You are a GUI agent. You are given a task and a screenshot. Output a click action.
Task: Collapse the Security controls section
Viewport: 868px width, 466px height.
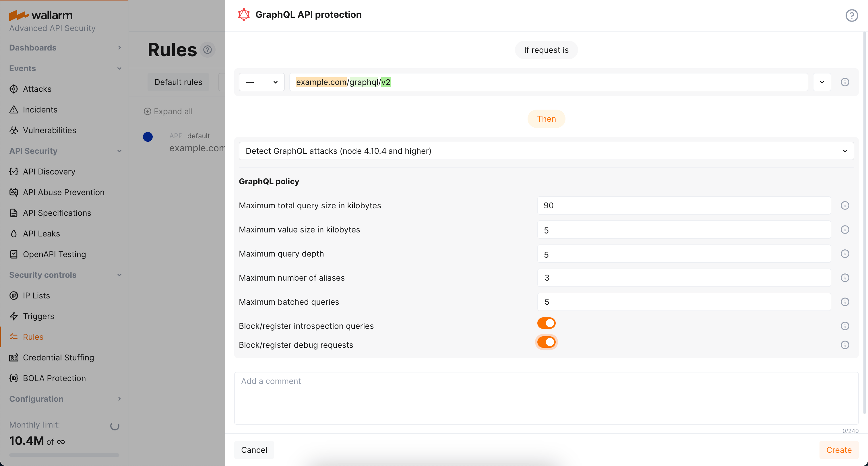(x=119, y=275)
